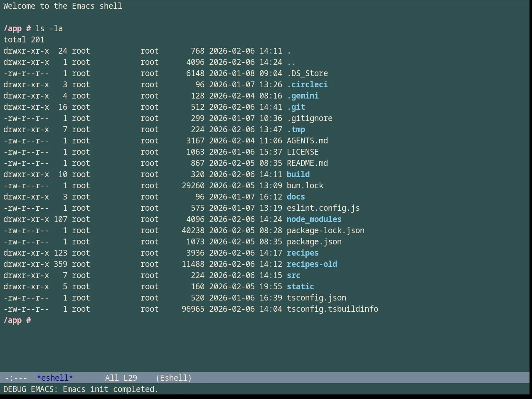Viewport: 532px width, 399px height.
Task: Click the package.json file name
Action: (x=314, y=241)
